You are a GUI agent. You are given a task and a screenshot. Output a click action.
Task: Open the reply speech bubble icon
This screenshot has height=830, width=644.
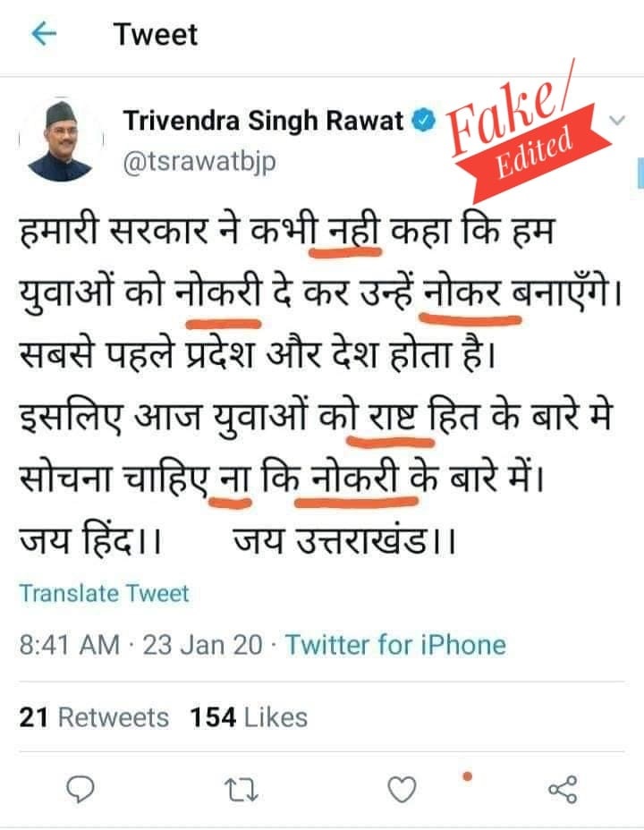80,790
